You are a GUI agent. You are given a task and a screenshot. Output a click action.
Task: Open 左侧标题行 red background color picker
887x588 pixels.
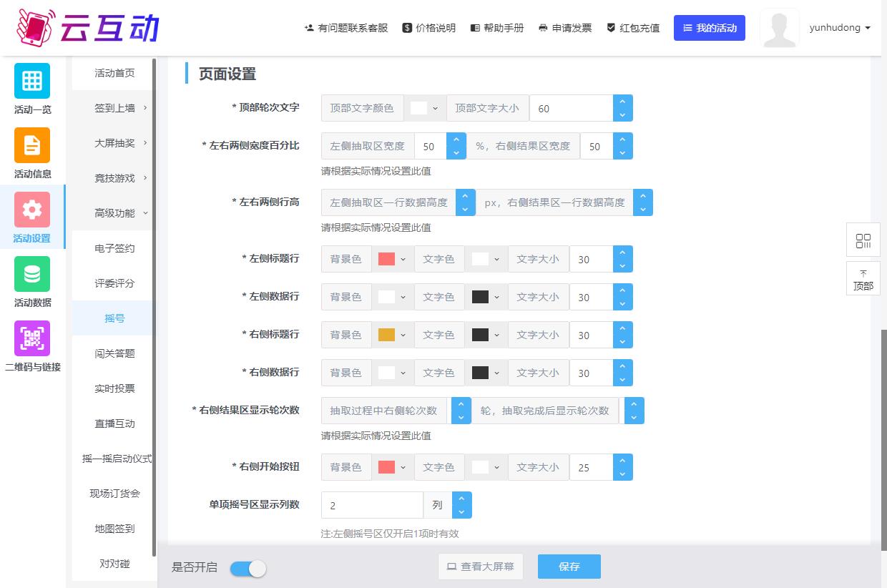point(392,259)
